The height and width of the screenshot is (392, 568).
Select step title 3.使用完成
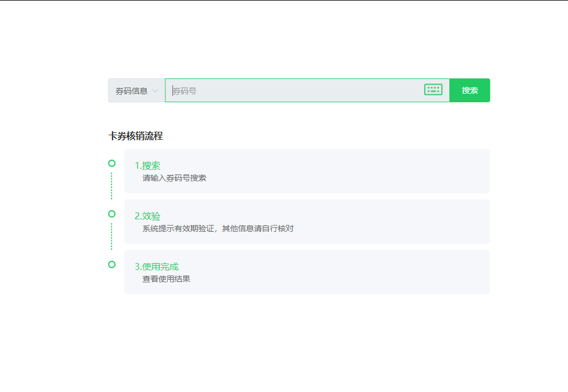click(156, 267)
